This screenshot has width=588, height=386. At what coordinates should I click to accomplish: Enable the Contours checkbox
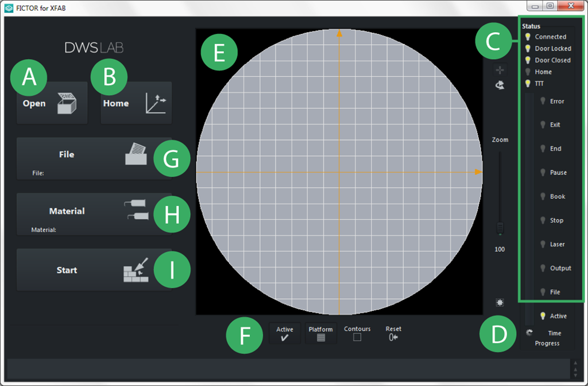pyautogui.click(x=357, y=337)
